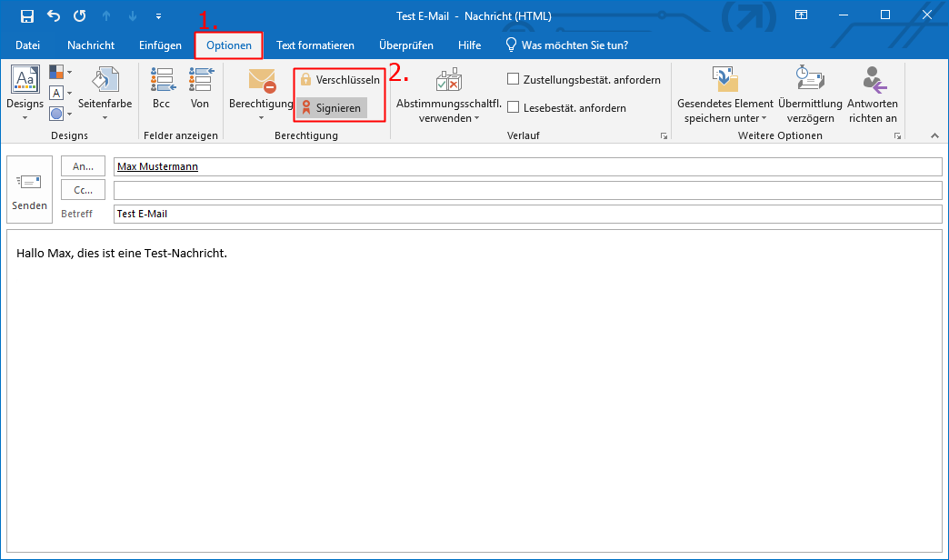Send the email with Senden button
Screen dimensions: 949x560
click(29, 190)
